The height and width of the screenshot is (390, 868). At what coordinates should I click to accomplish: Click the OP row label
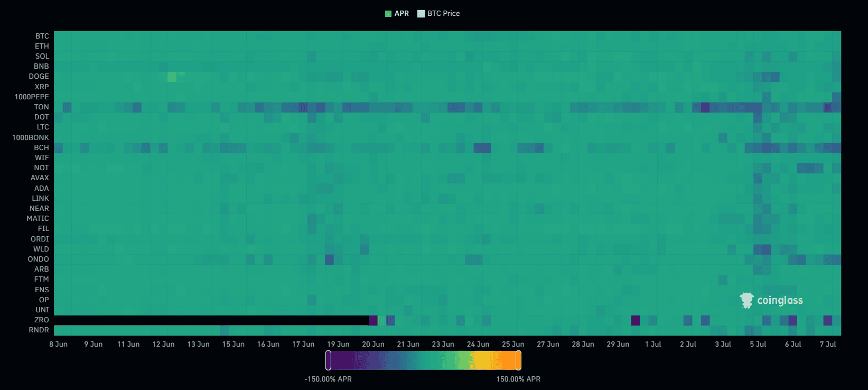point(44,300)
